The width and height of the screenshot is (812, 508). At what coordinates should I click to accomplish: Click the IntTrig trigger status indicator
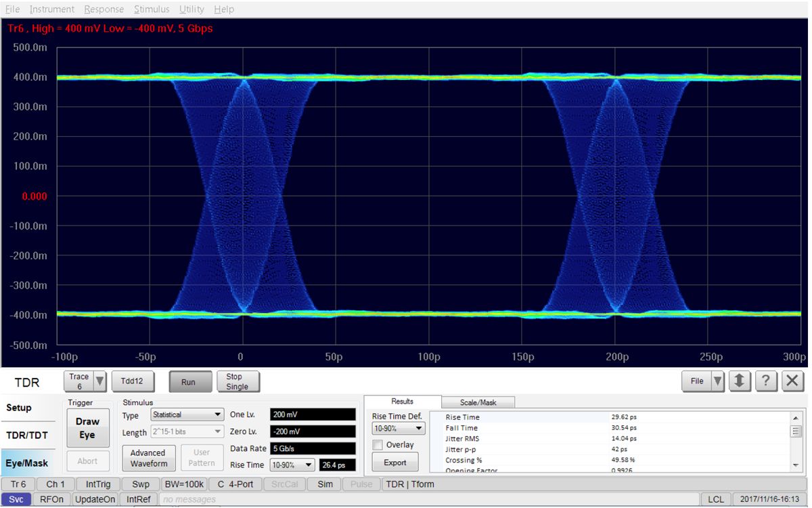[x=97, y=484]
